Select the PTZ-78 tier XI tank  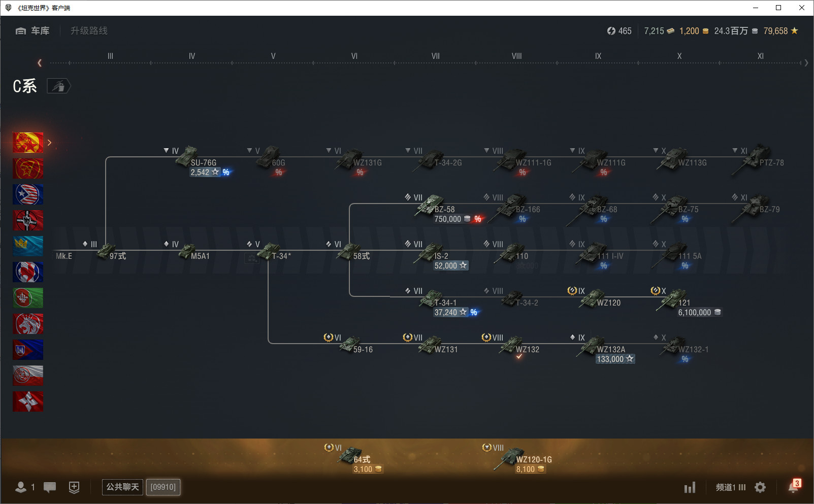pyautogui.click(x=759, y=159)
